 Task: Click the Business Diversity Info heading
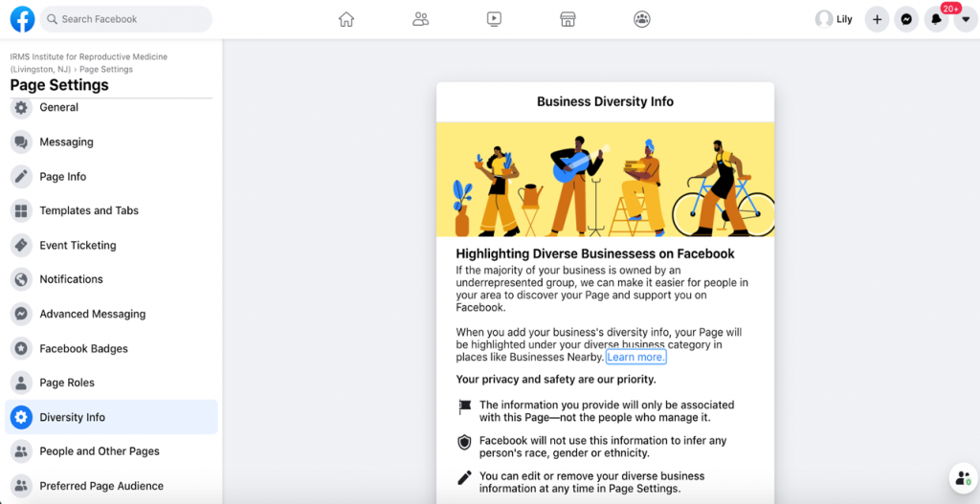[605, 101]
